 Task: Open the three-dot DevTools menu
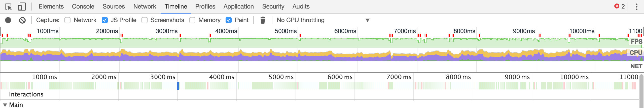pyautogui.click(x=636, y=7)
